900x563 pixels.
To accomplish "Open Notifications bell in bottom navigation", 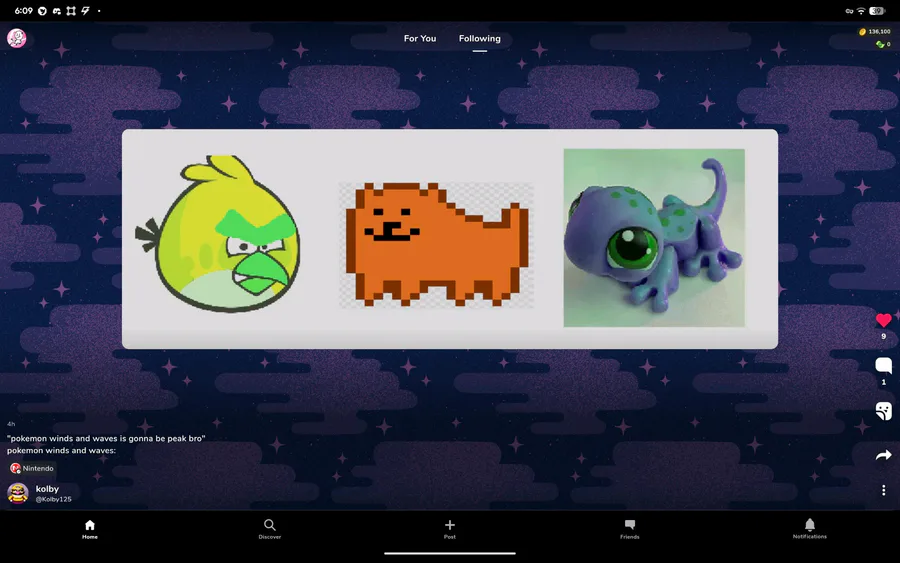I will pos(810,529).
